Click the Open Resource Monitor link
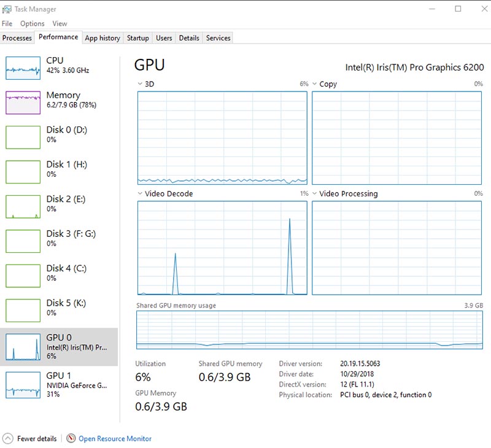This screenshot has width=491, height=448. click(115, 439)
